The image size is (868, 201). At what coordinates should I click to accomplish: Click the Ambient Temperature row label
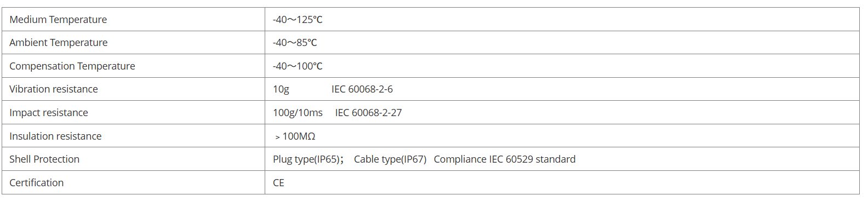point(59,42)
